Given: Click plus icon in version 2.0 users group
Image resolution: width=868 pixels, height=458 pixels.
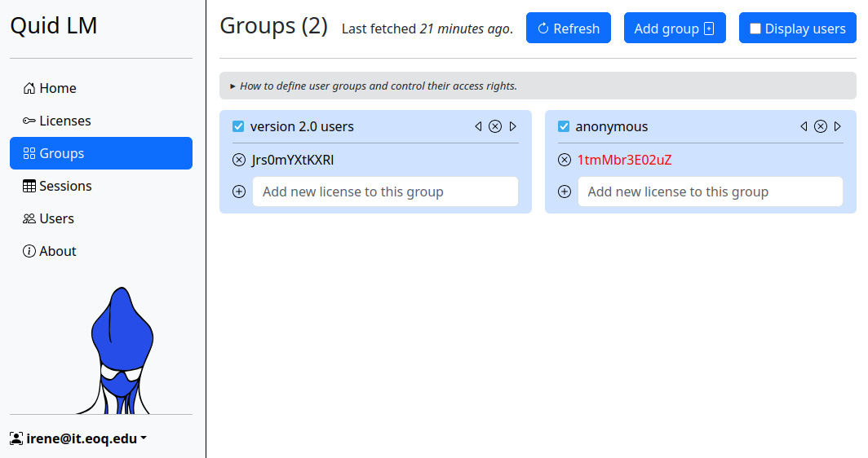Looking at the screenshot, I should [239, 192].
